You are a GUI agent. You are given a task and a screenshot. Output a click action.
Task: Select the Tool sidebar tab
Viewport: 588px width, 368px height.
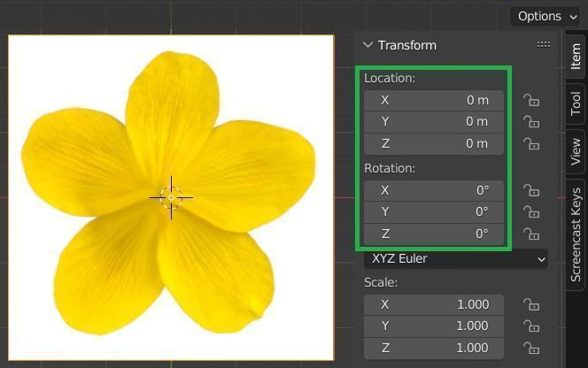576,103
